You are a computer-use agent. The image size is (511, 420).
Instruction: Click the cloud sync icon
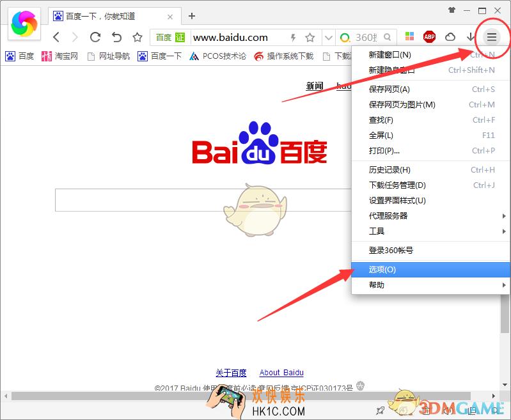(x=450, y=37)
